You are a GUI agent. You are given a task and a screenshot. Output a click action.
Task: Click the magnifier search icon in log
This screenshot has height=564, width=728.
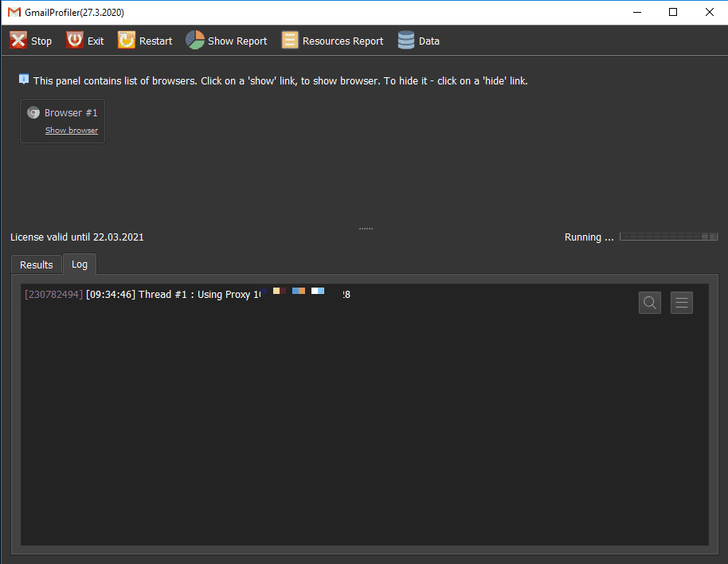pos(650,303)
